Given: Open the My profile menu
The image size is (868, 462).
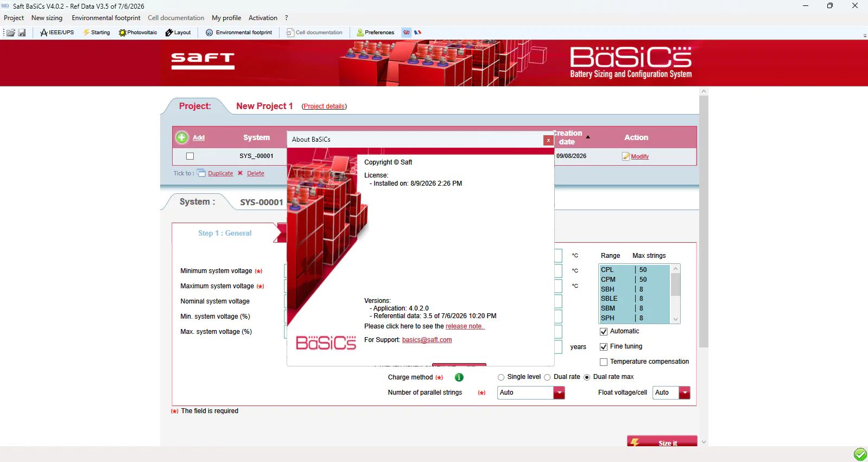Looking at the screenshot, I should point(226,18).
